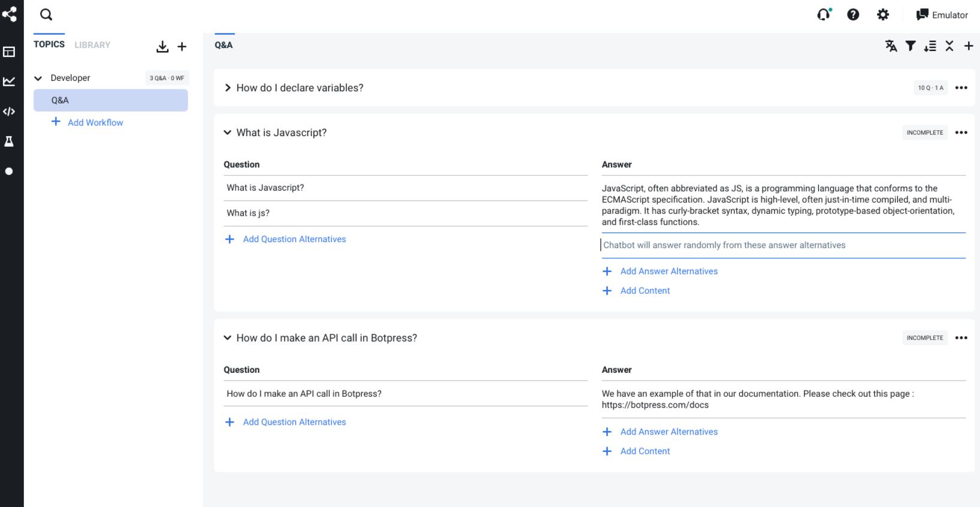Open the help question mark icon
This screenshot has height=507, width=980.
click(x=853, y=15)
